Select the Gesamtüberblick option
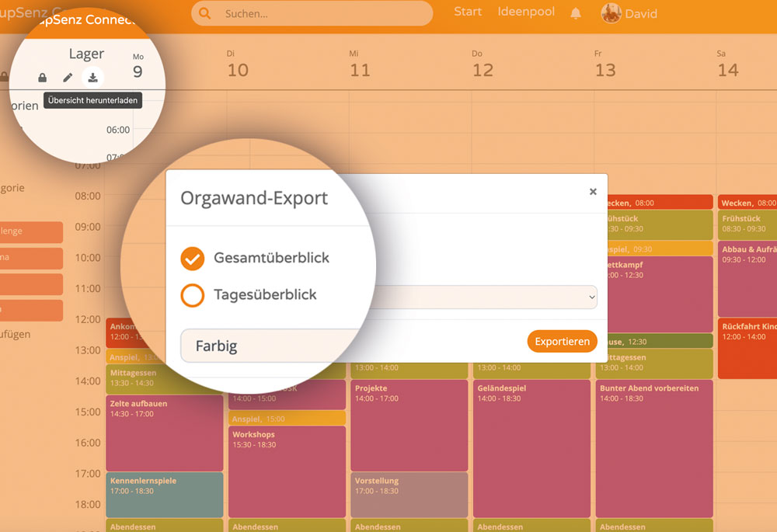Image resolution: width=777 pixels, height=532 pixels. click(192, 259)
